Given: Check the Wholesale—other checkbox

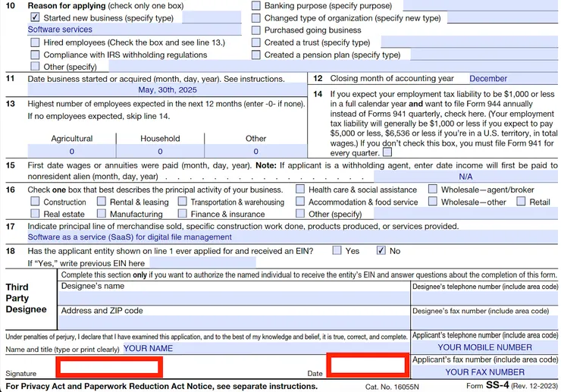Looking at the screenshot, I should click(x=433, y=202).
